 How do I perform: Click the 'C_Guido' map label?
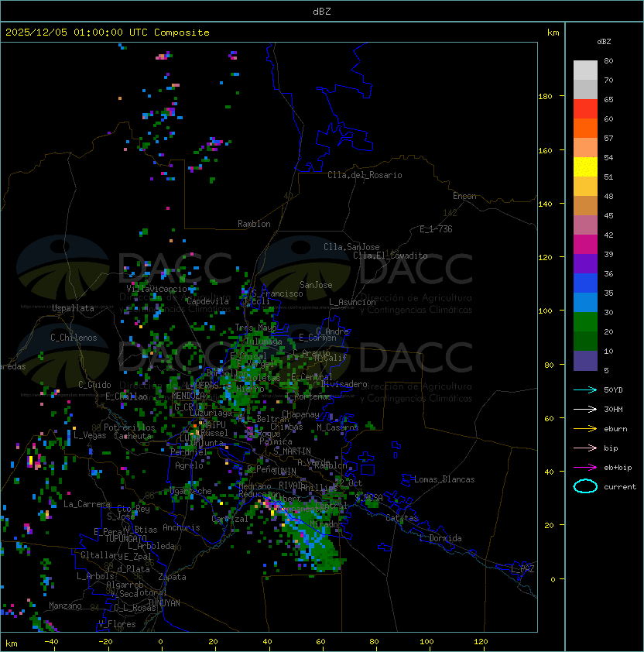(x=94, y=385)
